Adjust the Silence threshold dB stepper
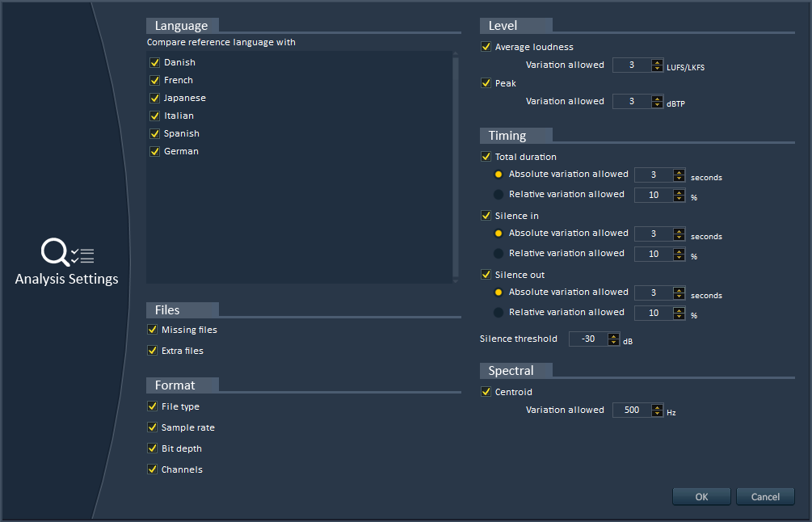Viewport: 812px width, 522px height. pos(614,339)
